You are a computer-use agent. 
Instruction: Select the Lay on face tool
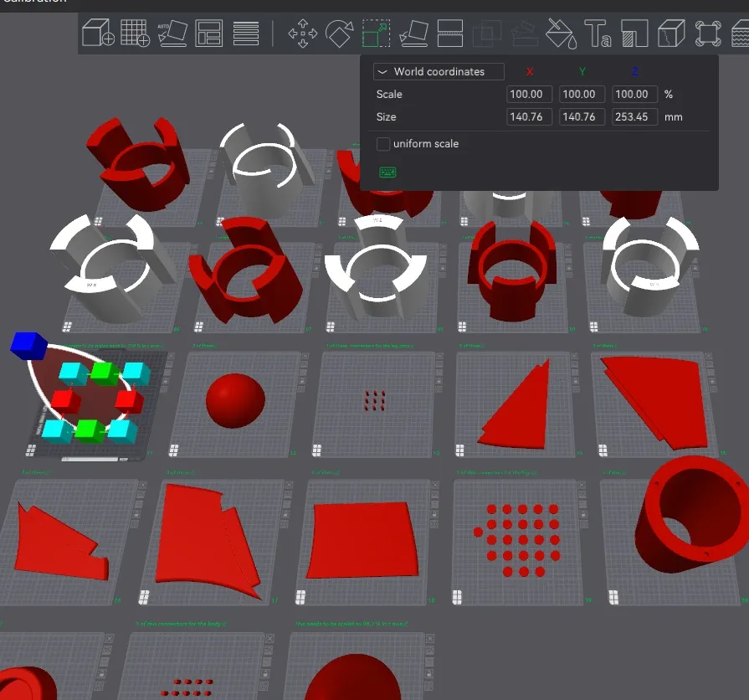(x=413, y=33)
